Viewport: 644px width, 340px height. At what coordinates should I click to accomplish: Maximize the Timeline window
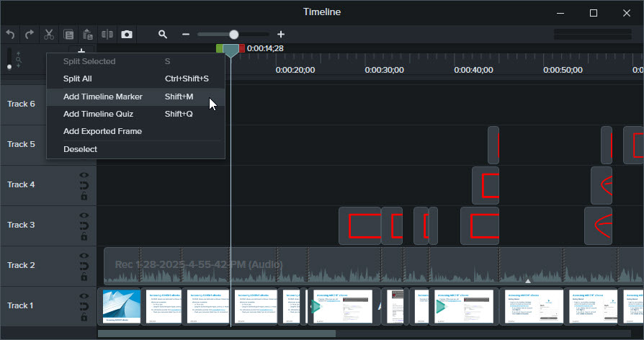click(594, 13)
